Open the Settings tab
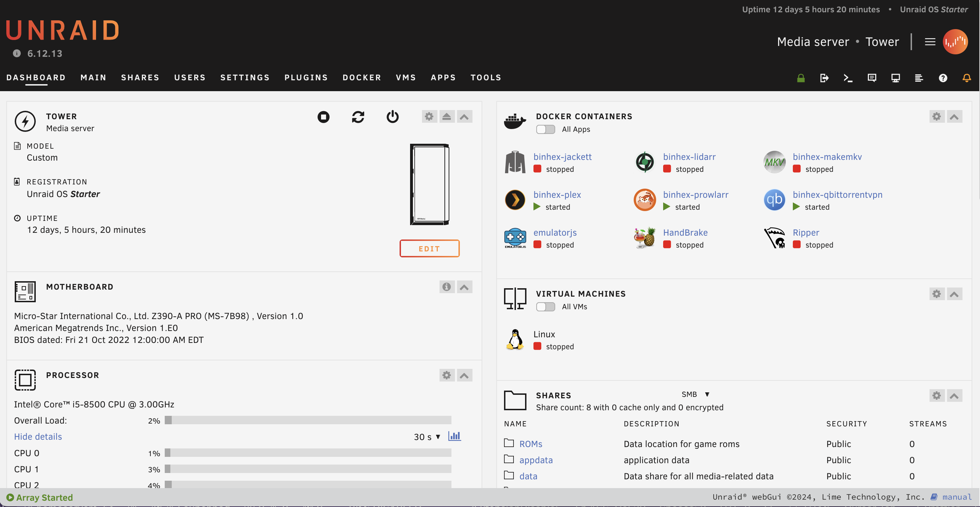Viewport: 980px width, 507px height. [245, 77]
